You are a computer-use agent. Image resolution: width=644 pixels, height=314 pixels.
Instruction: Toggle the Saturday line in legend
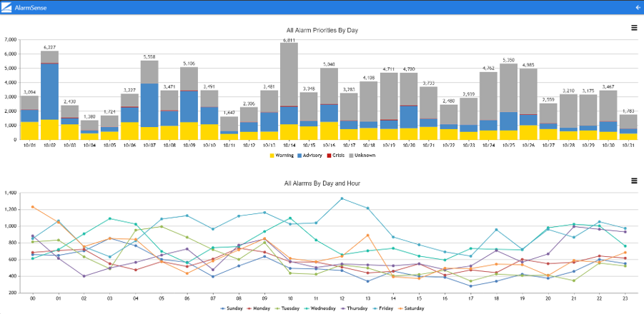(x=411, y=308)
